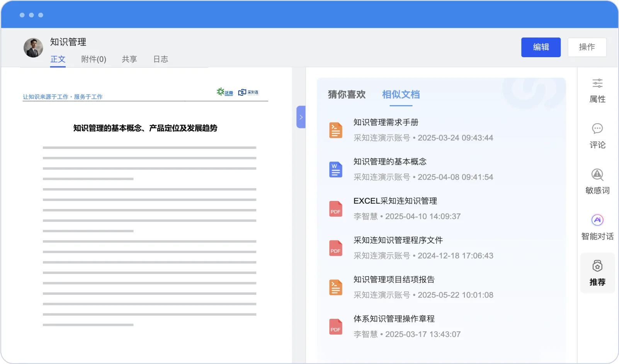
Task: Open the 共享 tab
Action: click(x=129, y=59)
